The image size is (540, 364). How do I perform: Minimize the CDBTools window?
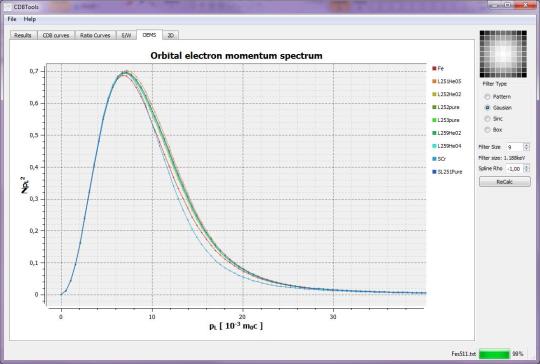(x=495, y=5)
